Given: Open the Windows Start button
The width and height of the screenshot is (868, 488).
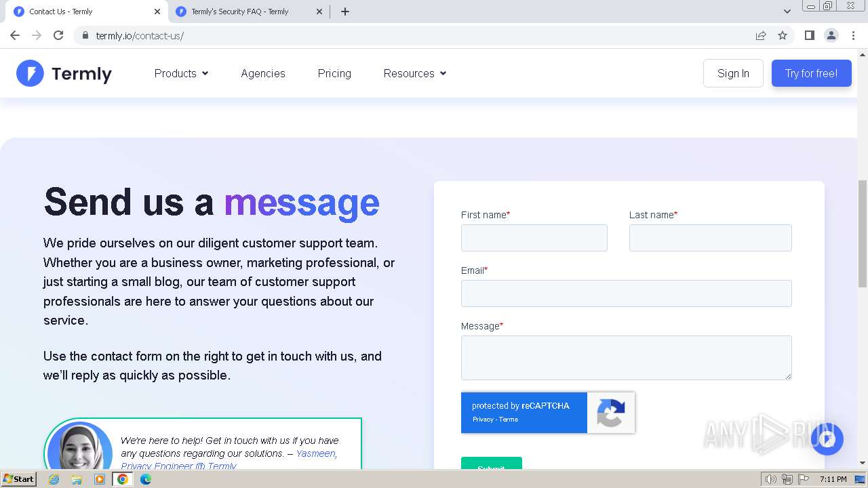Looking at the screenshot, I should (x=18, y=479).
